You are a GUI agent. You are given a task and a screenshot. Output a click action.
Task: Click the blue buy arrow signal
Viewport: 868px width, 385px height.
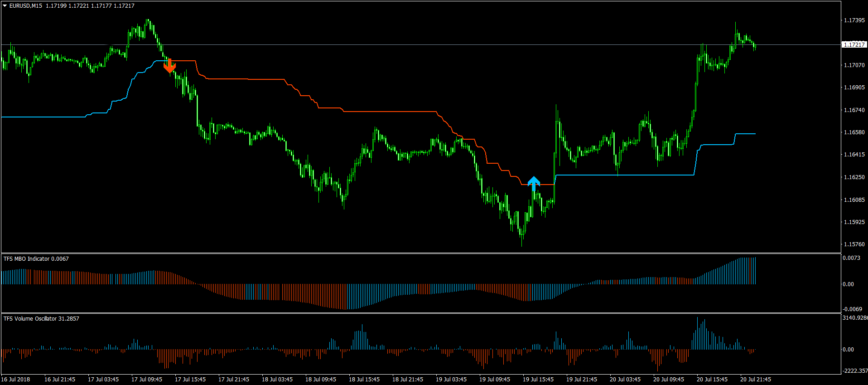(x=534, y=183)
